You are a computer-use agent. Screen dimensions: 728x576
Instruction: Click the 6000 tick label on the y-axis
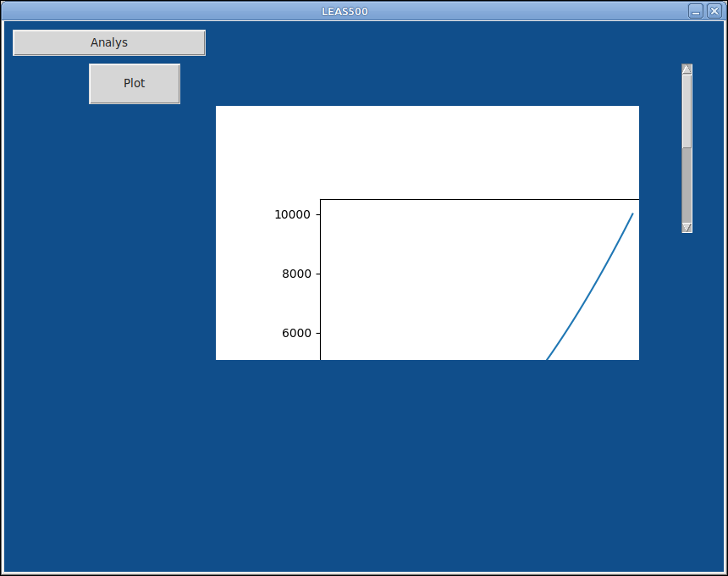tap(296, 333)
